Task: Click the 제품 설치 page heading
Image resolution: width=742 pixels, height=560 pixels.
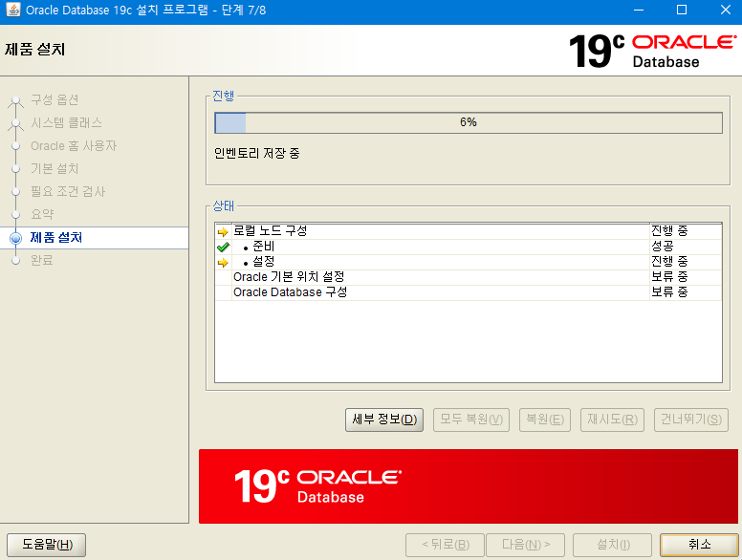Action: pyautogui.click(x=35, y=50)
